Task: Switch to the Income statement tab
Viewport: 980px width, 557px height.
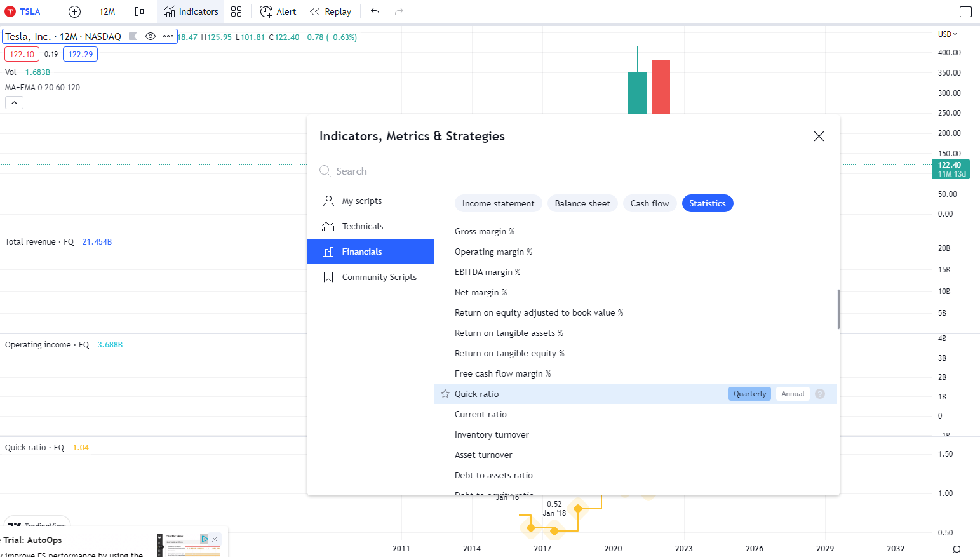Action: (x=498, y=203)
